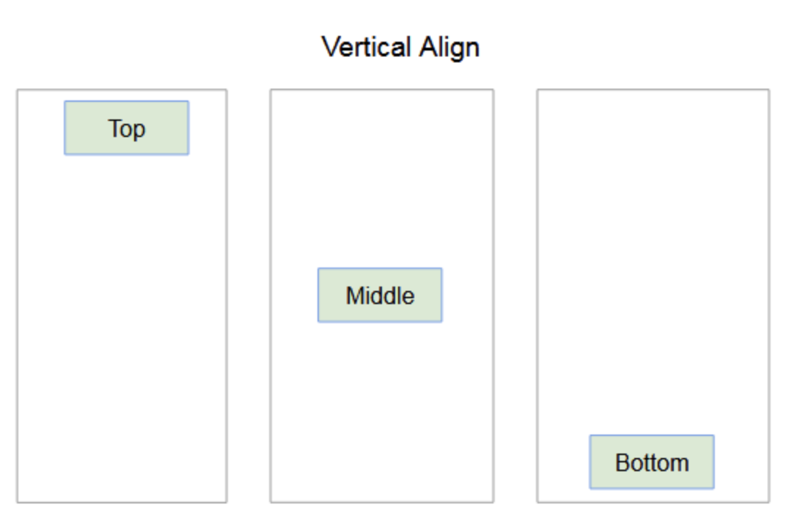Click gap between center and right containers
805x532 pixels.
coord(515,293)
